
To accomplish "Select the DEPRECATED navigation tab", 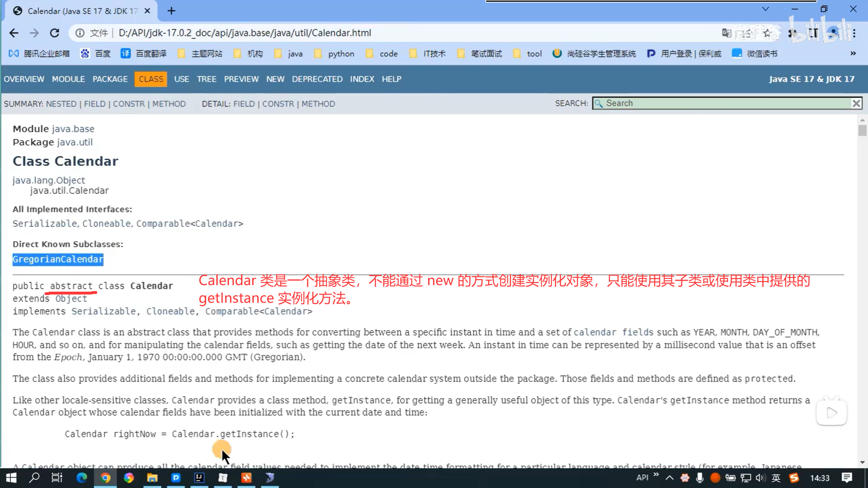I will [317, 79].
